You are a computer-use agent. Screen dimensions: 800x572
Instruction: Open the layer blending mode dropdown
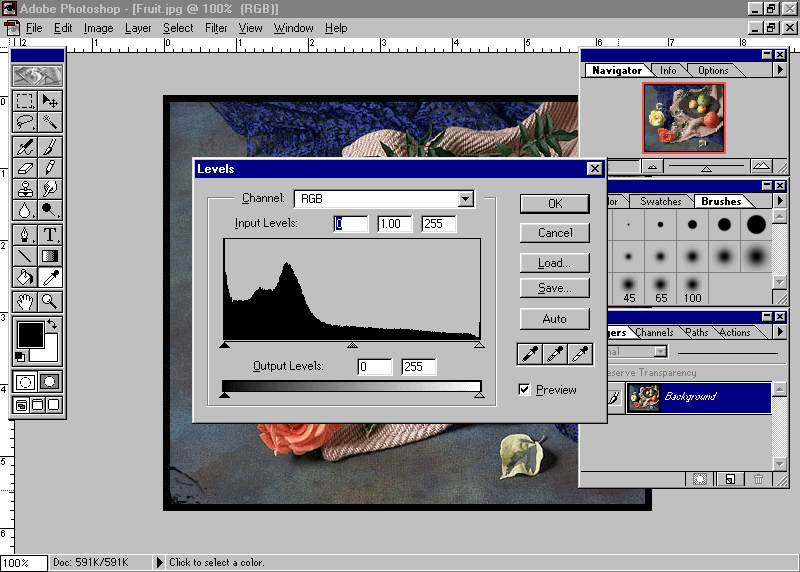660,351
